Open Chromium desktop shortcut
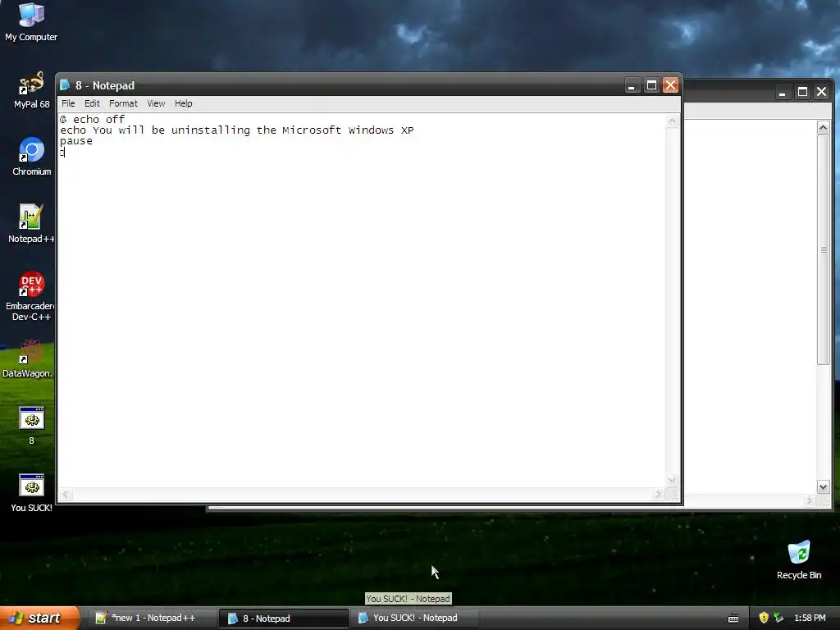Viewport: 840px width, 630px height. coord(31,157)
